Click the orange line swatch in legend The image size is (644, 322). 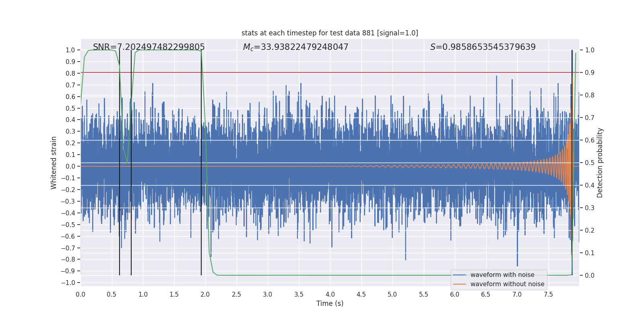click(x=459, y=284)
